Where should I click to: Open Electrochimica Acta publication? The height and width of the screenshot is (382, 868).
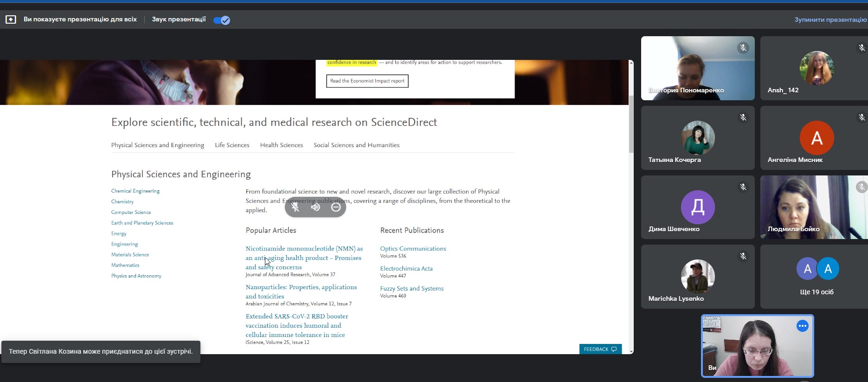[406, 269]
